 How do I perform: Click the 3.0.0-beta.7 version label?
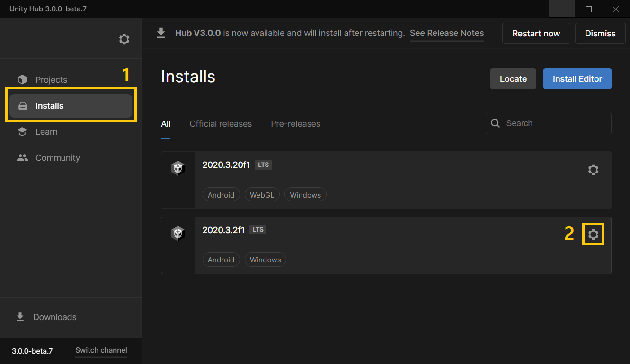point(32,351)
